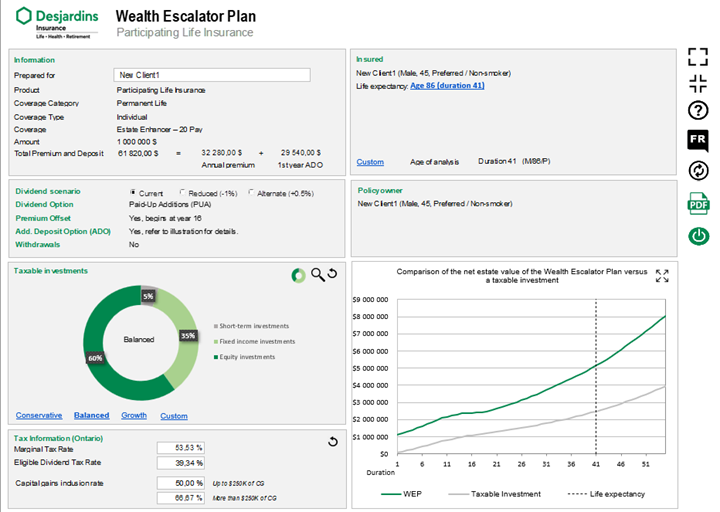Click the 29 540,00 $ first-year ADO value

(x=301, y=152)
